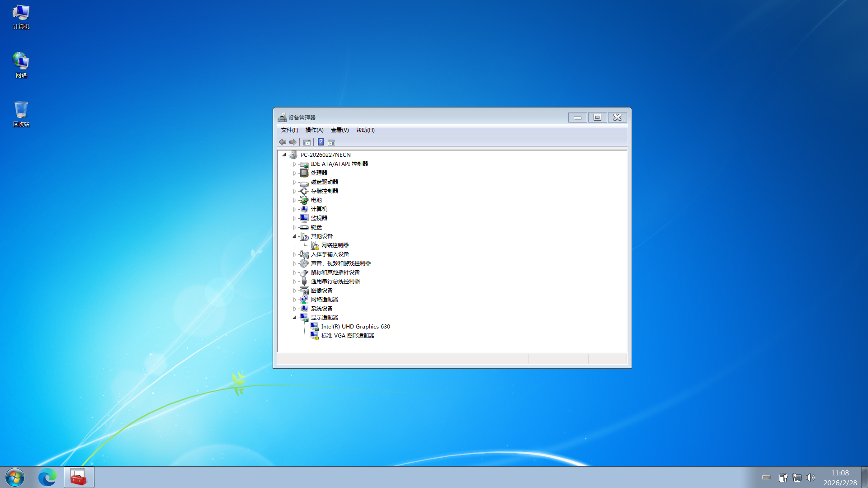Collapse the PC-20260227NECN root node
Screen dimensions: 868x488
pos(284,155)
